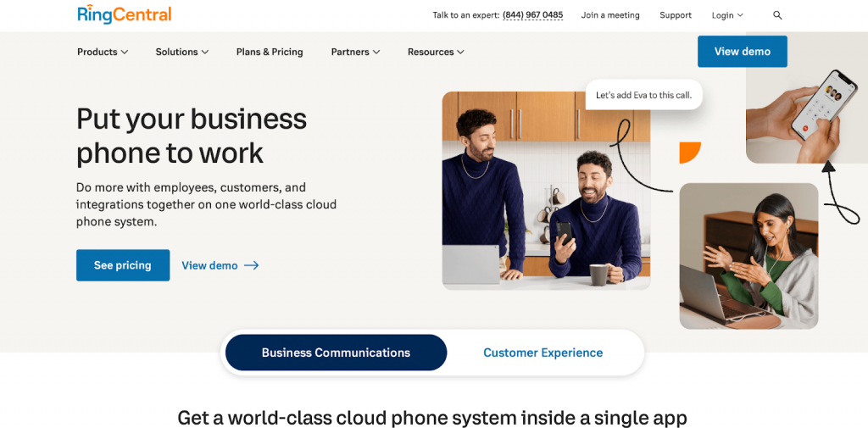
Task: Open photo of two men in kitchen
Action: click(x=546, y=190)
